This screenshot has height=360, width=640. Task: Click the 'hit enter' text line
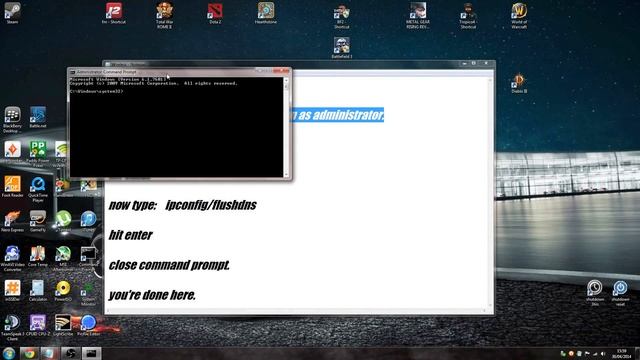coord(131,235)
